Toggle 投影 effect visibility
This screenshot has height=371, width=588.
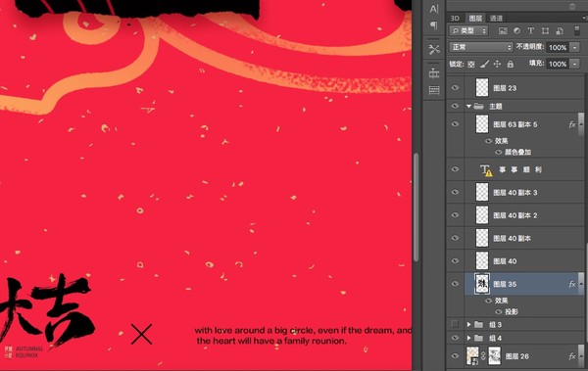(x=499, y=312)
